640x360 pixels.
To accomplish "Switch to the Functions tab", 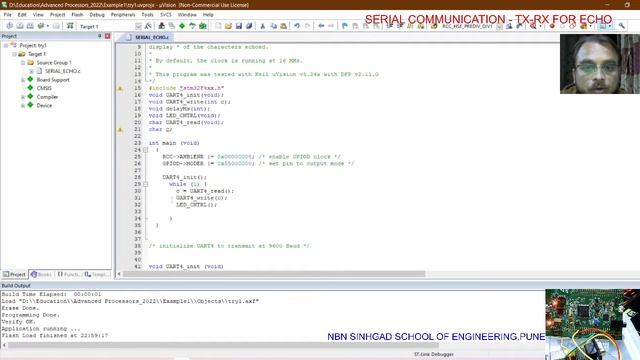I will 69,274.
